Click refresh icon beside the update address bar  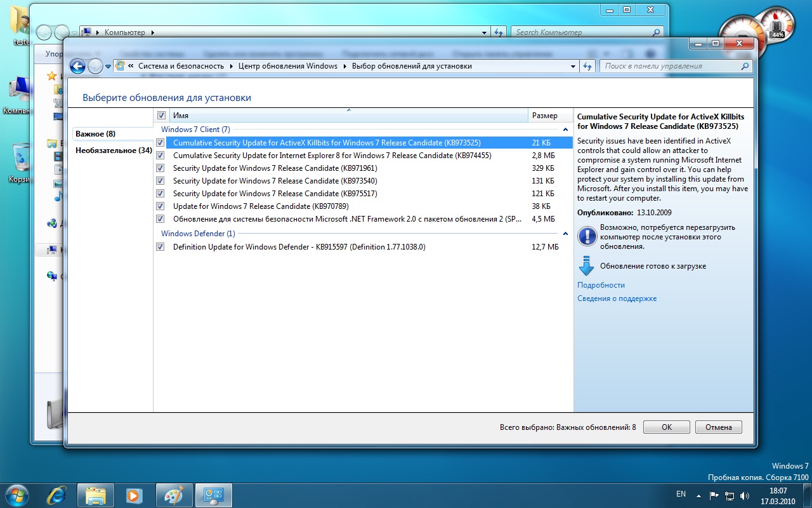[587, 66]
